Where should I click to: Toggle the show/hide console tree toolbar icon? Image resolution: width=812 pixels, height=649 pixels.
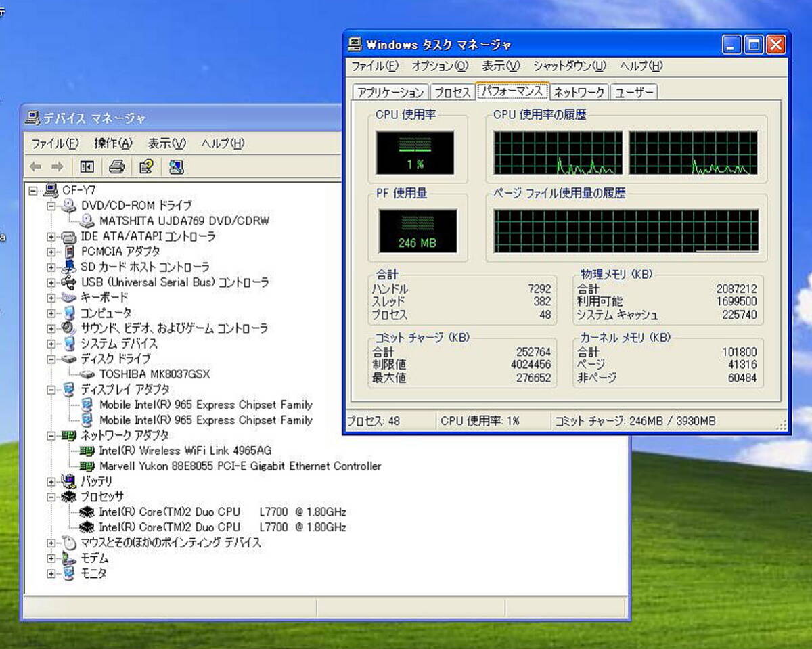pos(87,166)
